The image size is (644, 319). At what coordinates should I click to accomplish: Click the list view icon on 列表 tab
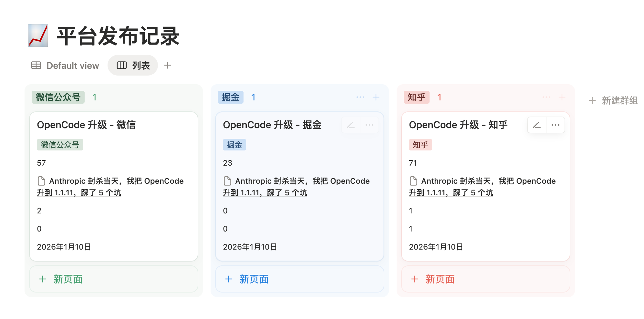click(x=122, y=65)
